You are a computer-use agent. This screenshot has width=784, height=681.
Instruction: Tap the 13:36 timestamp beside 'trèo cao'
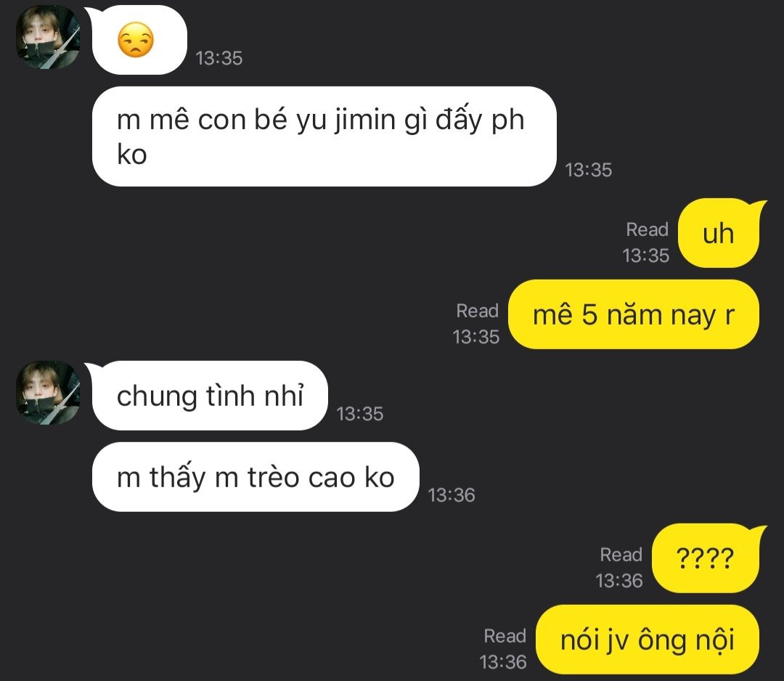click(452, 495)
